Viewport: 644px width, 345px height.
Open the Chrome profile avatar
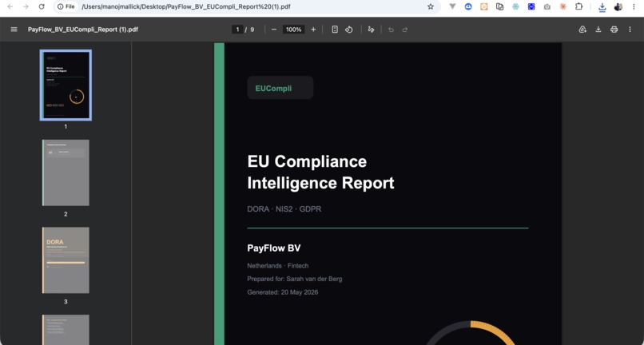[618, 6]
